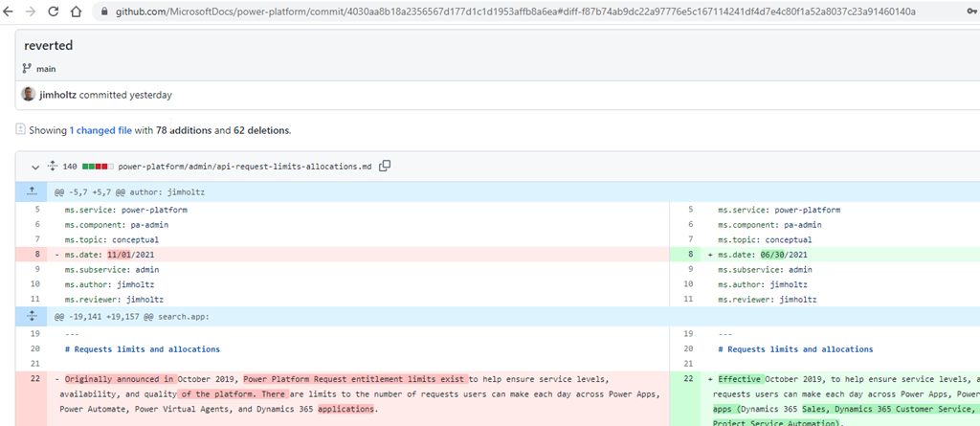Open the api-request-limits-allocations.md file path link

(x=245, y=167)
